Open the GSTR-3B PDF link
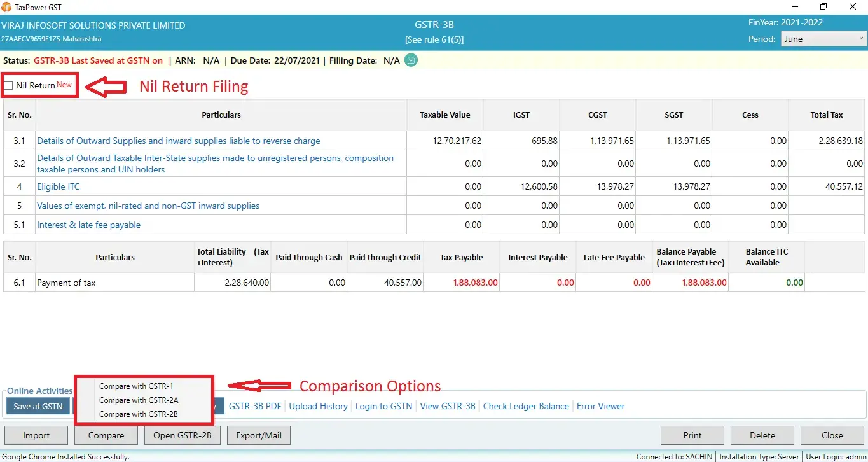The height and width of the screenshot is (462, 868). (254, 405)
